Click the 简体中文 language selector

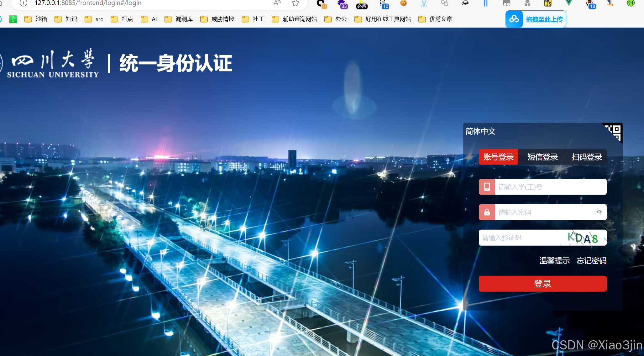[480, 131]
